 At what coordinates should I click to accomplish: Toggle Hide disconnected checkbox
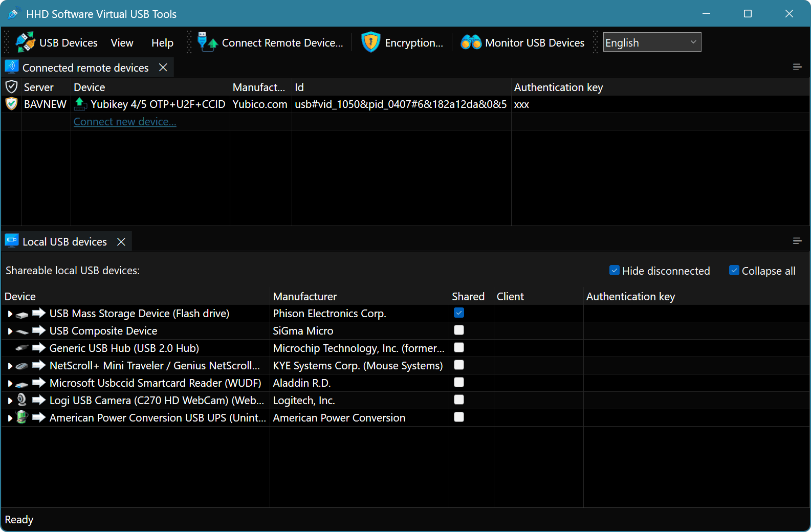(x=615, y=270)
